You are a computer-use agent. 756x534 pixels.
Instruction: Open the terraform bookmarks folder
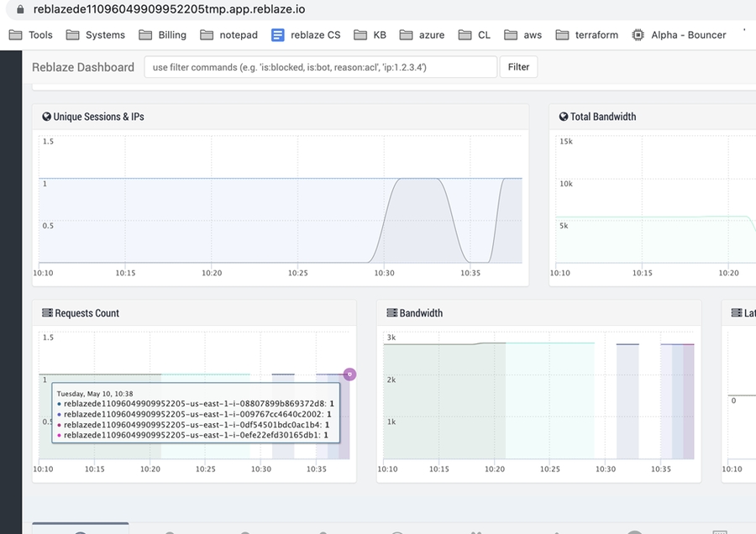pyautogui.click(x=586, y=35)
